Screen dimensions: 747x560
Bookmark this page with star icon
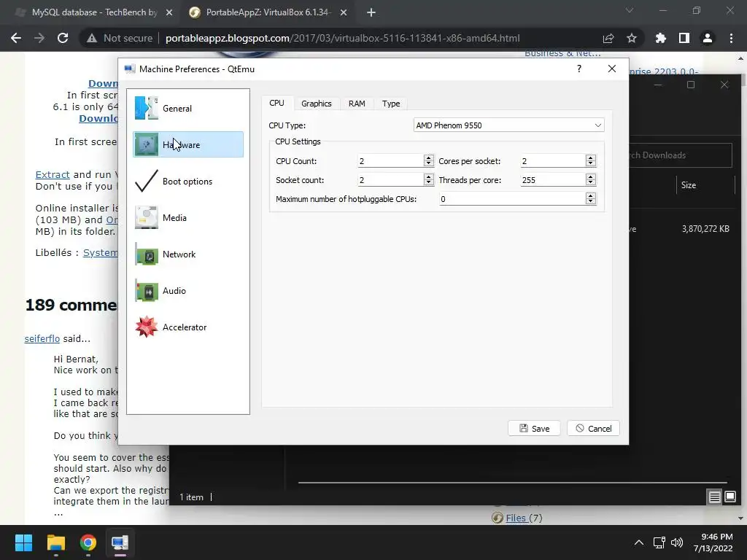(x=631, y=38)
